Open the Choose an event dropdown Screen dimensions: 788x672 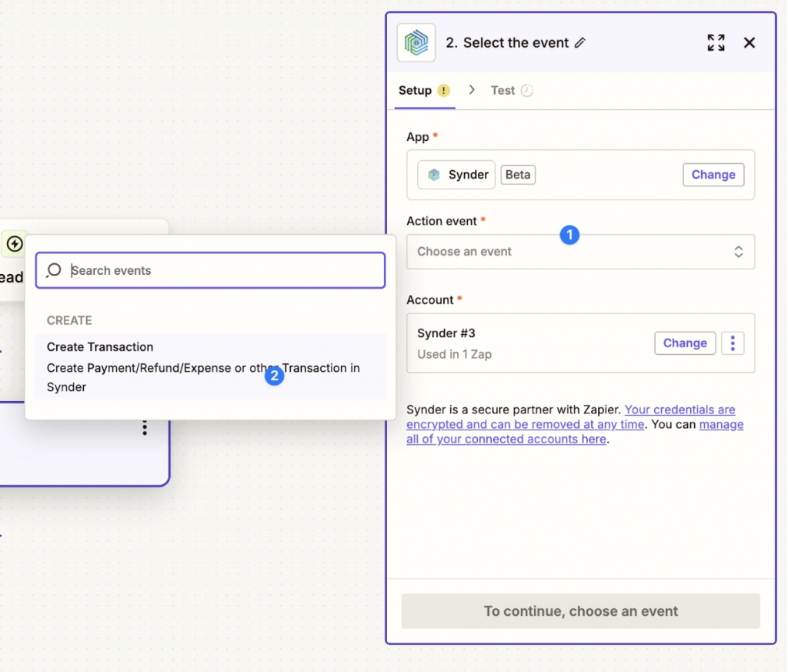[580, 252]
